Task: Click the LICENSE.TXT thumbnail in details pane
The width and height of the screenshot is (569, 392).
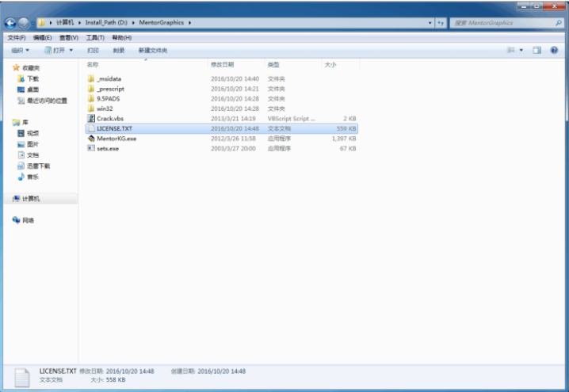Action: (21, 378)
